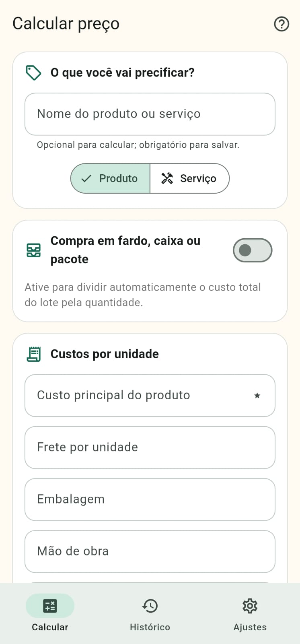Switch to the Calcular tab label
The width and height of the screenshot is (300, 644).
click(x=50, y=627)
